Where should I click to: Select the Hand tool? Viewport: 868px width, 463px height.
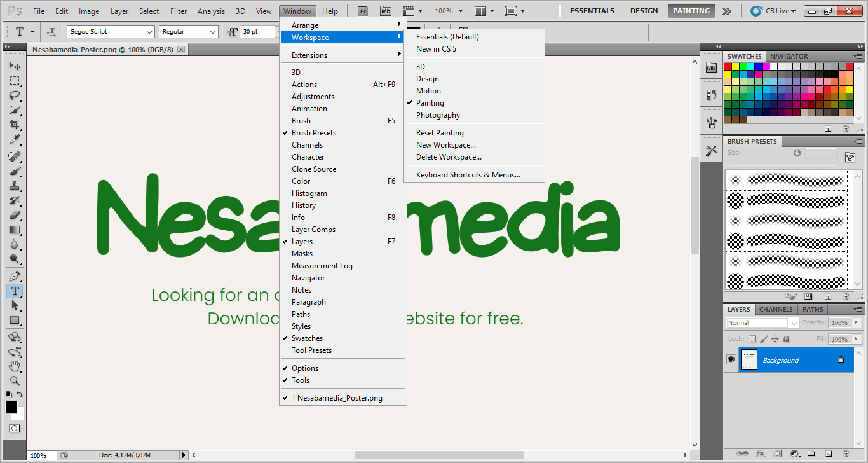14,366
